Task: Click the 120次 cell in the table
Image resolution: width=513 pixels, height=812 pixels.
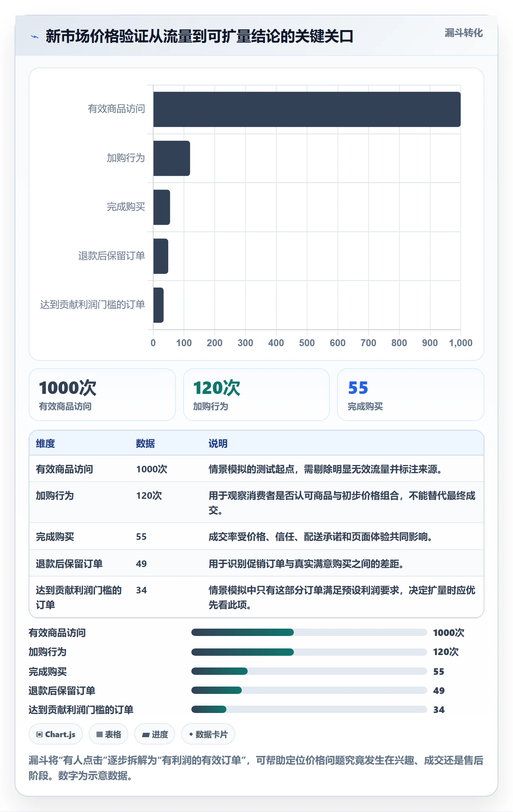Action: (x=149, y=495)
